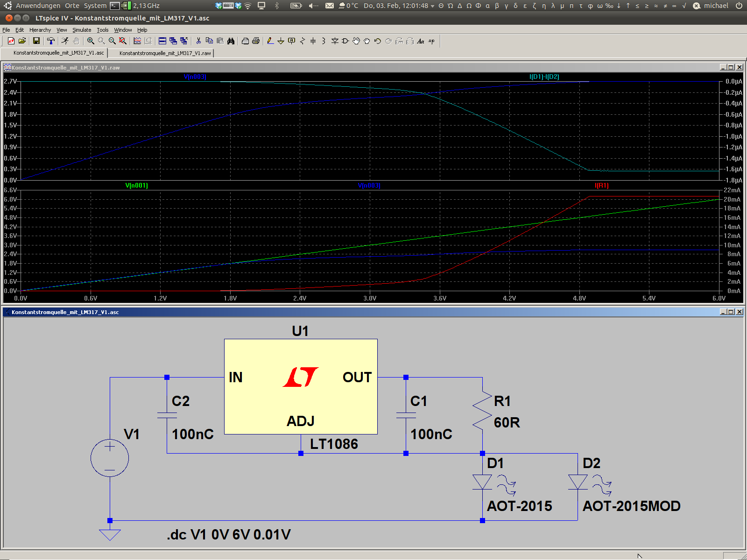Screen dimensions: 747x560
Task: Click the LT1086 part name label
Action: (334, 444)
